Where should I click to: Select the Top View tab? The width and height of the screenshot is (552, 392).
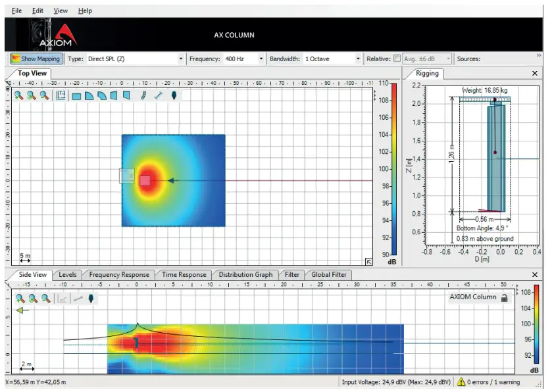pyautogui.click(x=32, y=73)
